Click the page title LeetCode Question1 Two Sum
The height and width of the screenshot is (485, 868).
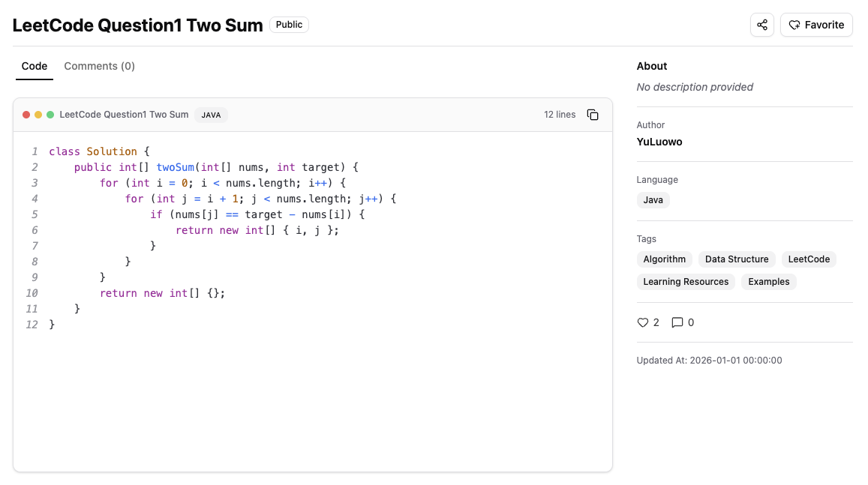tap(137, 25)
